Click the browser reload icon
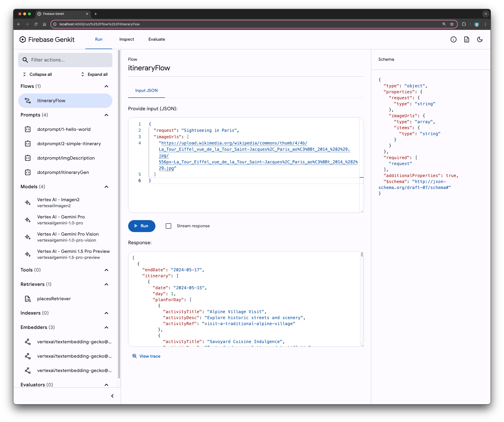Screen dimensions: 504x422 (x=36, y=24)
